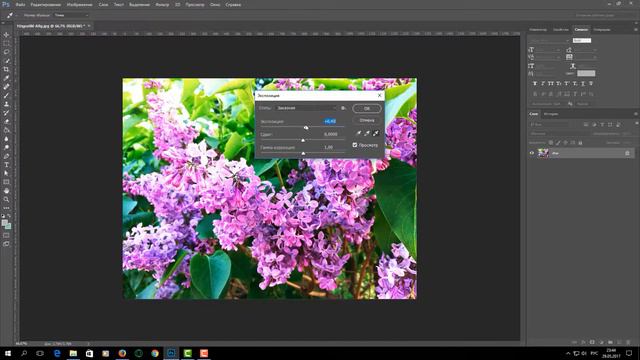640x360 pixels.
Task: Toggle Strikethrough in Character panel
Action: pos(591,83)
